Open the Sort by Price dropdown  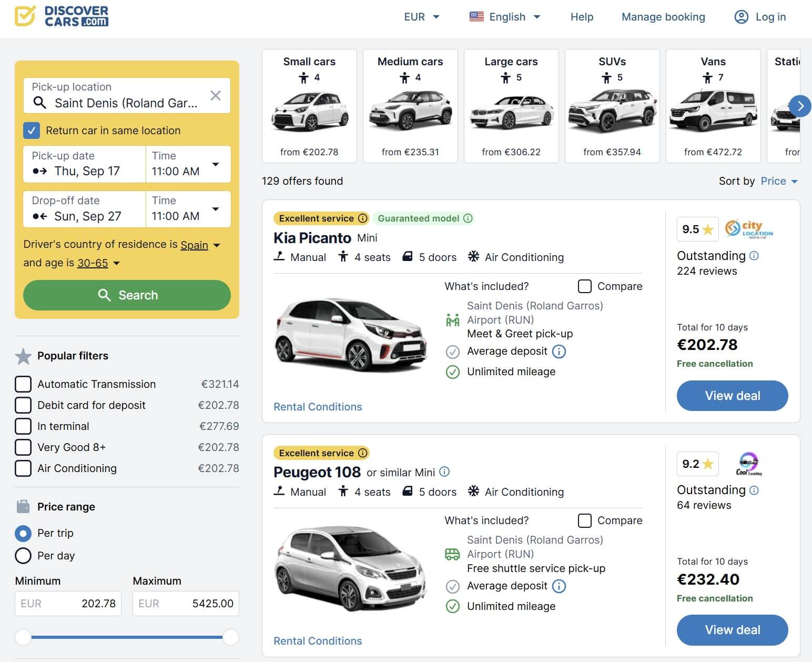[779, 181]
